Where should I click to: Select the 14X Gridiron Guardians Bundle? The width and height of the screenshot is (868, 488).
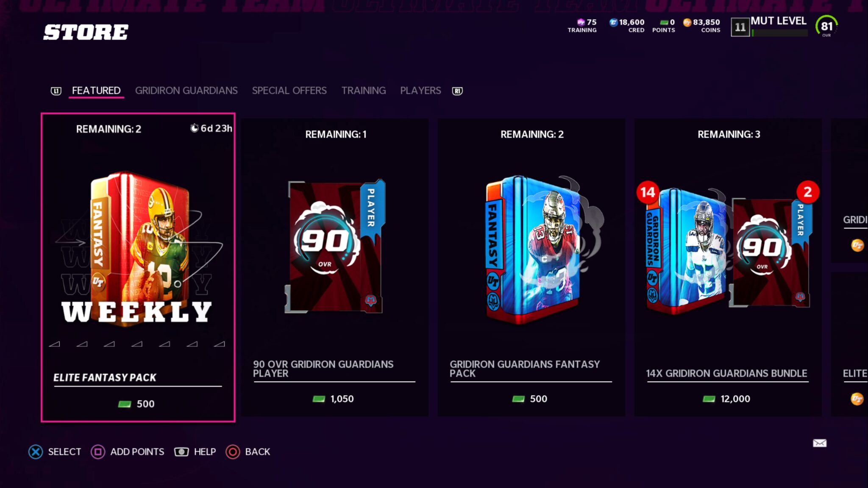click(x=728, y=267)
